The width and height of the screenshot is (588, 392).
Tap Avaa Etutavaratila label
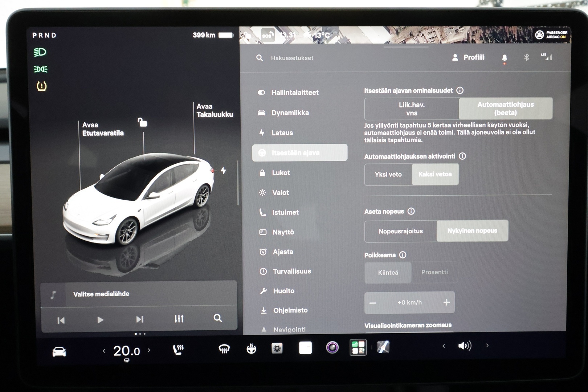click(x=103, y=129)
